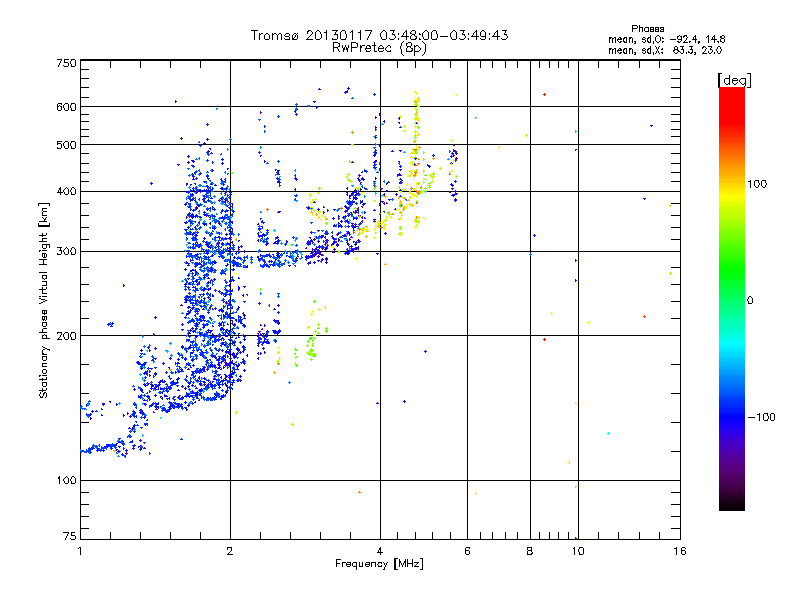Screen dimensions: 800x600
Task: Click the colorbar at the 100 mark
Action: [732, 184]
